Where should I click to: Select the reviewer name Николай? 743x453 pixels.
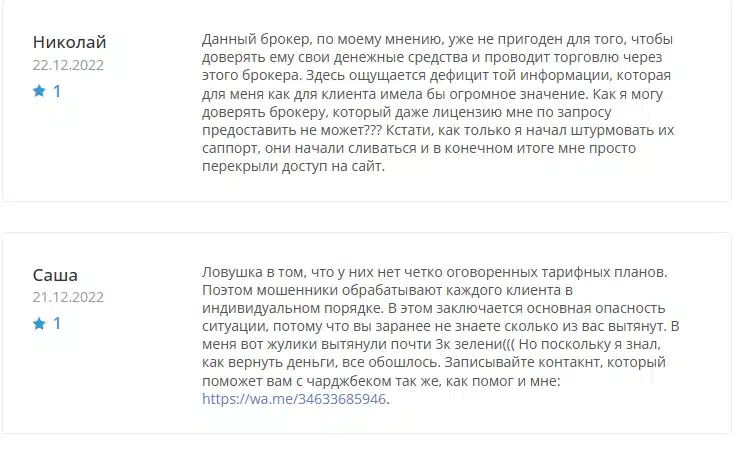[69, 42]
